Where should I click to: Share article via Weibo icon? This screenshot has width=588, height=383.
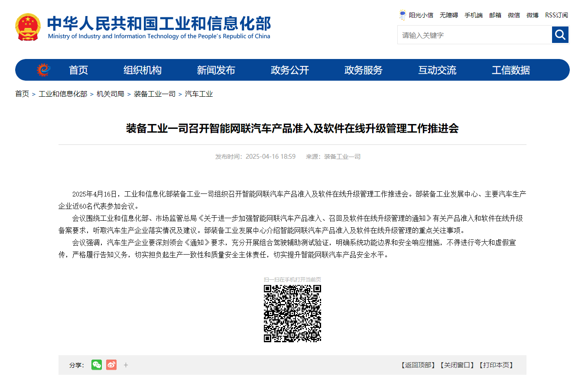point(111,365)
